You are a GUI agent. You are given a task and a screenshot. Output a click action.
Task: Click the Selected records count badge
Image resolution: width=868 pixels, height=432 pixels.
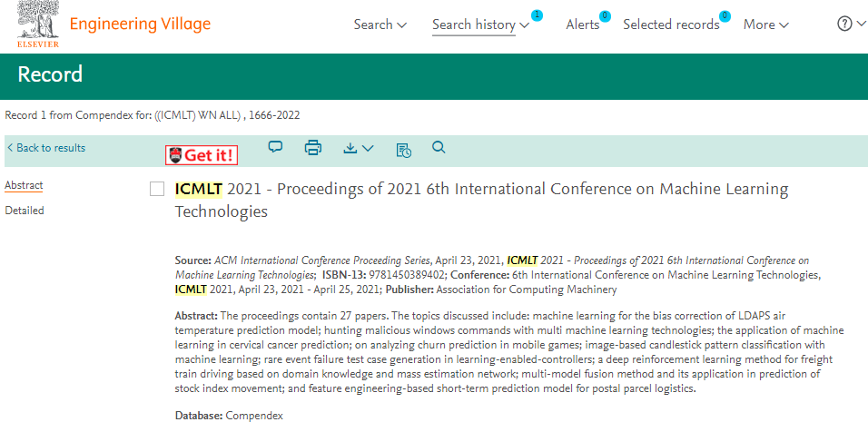click(725, 16)
